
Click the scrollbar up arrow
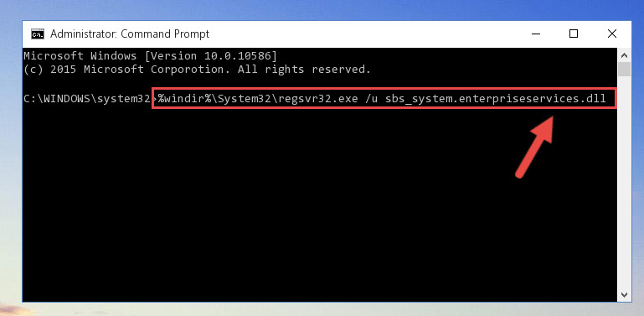tap(624, 55)
